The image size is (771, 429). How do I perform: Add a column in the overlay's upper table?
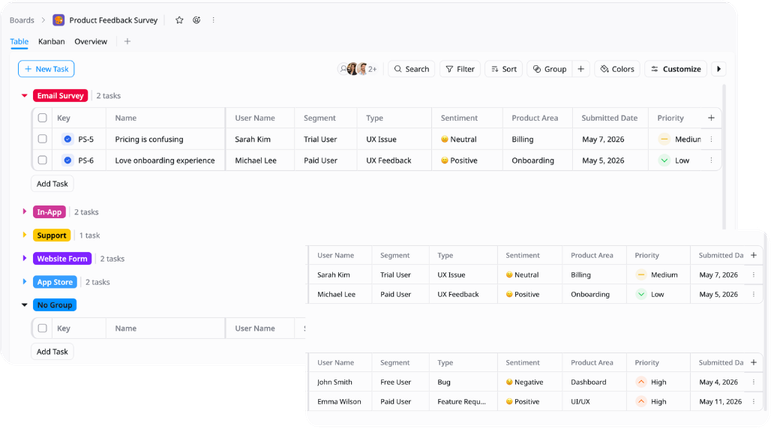pos(754,255)
